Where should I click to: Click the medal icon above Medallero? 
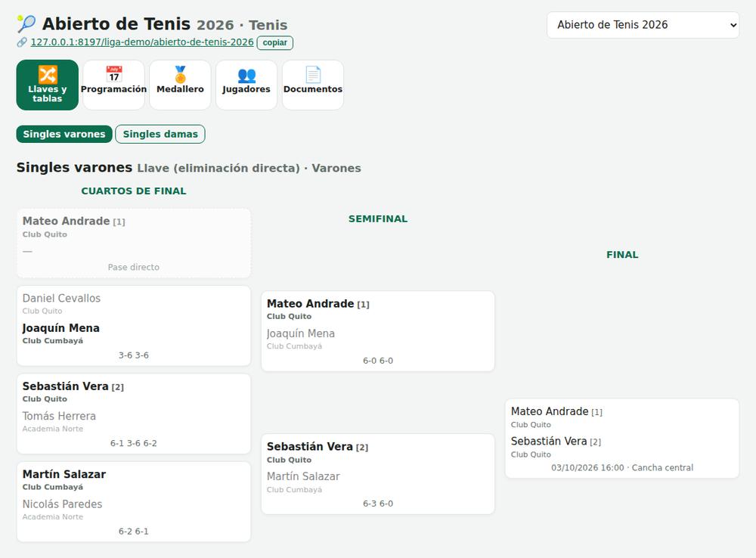181,74
